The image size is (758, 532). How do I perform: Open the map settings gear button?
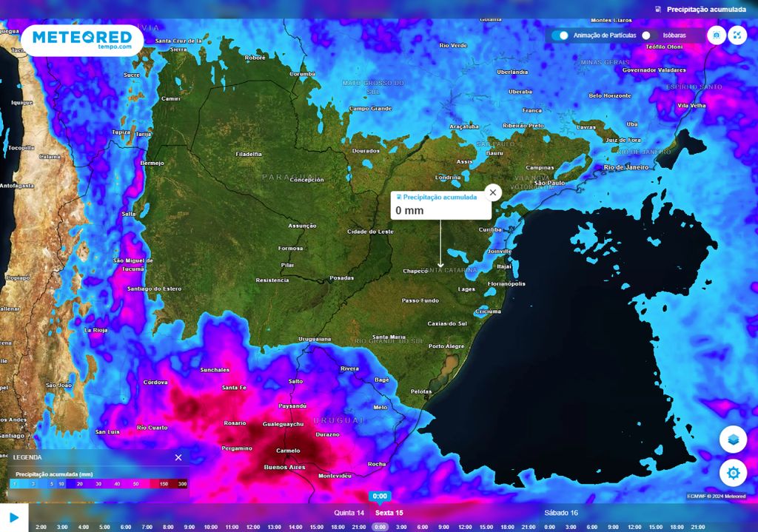(733, 473)
